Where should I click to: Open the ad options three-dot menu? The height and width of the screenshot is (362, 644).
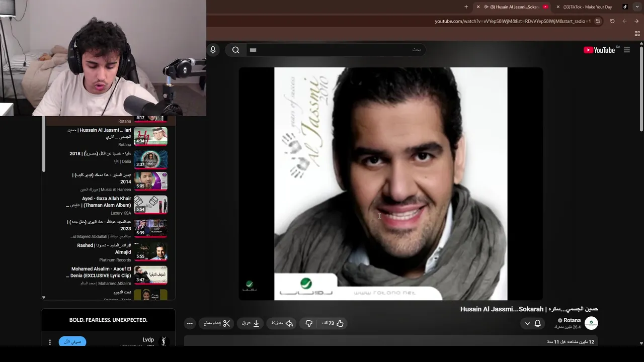pos(50,342)
